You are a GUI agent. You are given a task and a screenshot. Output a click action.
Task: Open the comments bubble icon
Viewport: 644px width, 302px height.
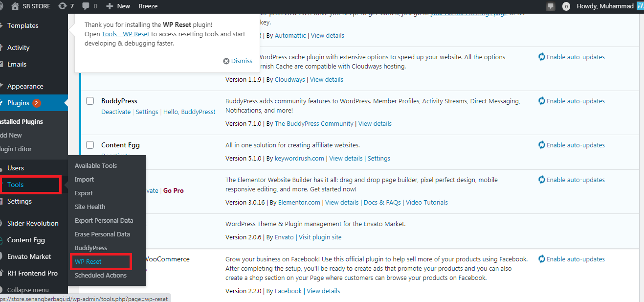tap(86, 6)
